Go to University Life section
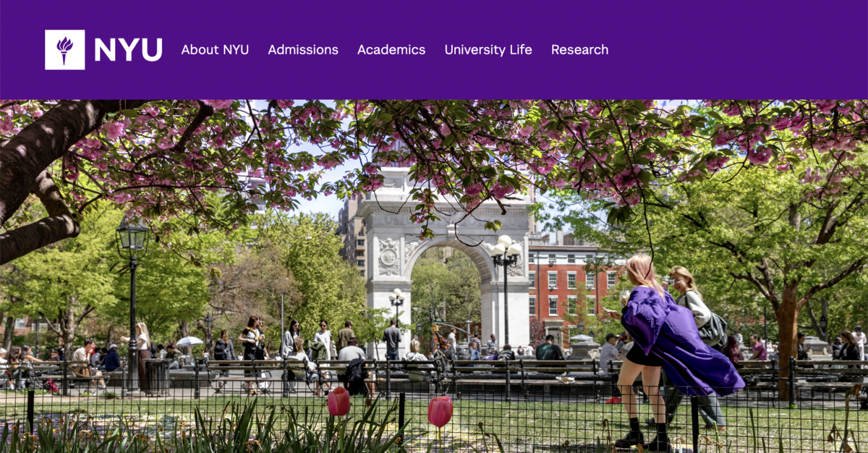Screen dimensions: 868x453 pos(488,50)
